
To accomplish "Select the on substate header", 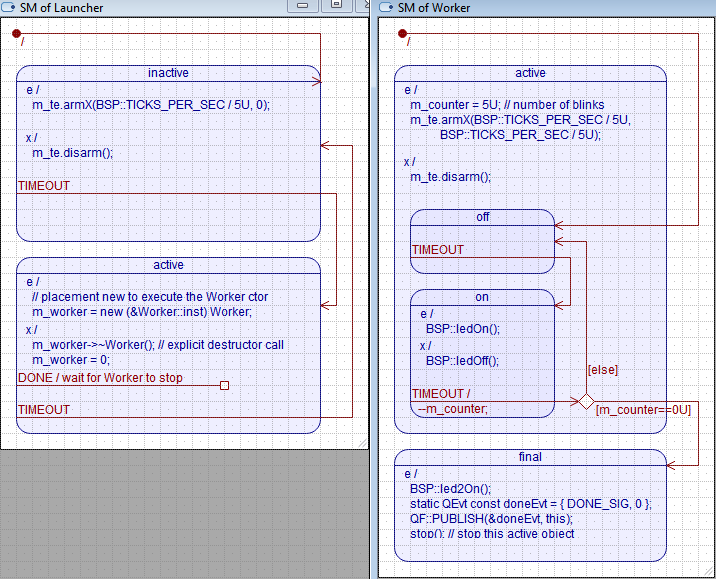I will click(x=482, y=297).
